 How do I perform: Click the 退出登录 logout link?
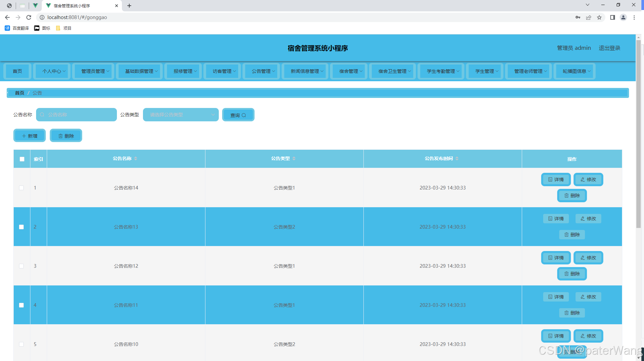(x=609, y=48)
